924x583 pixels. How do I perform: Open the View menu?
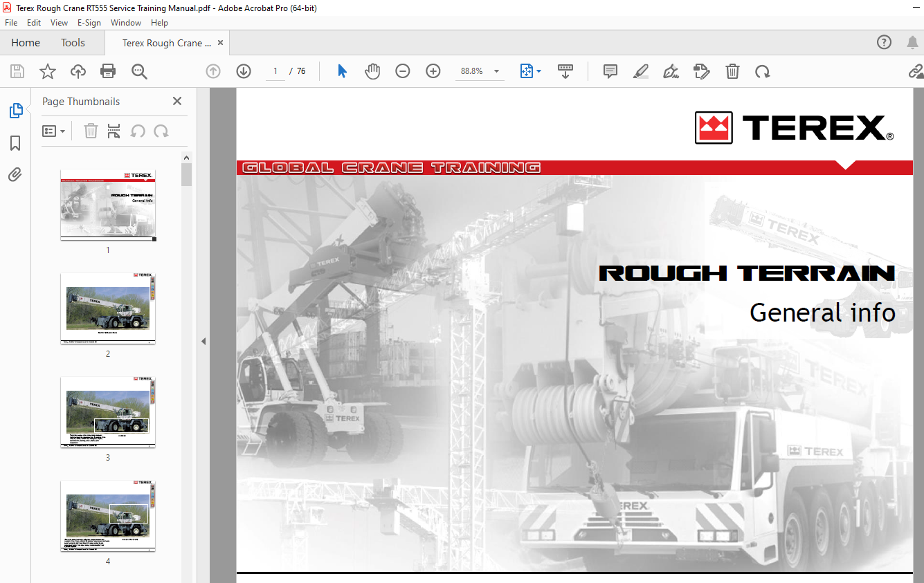click(x=59, y=23)
